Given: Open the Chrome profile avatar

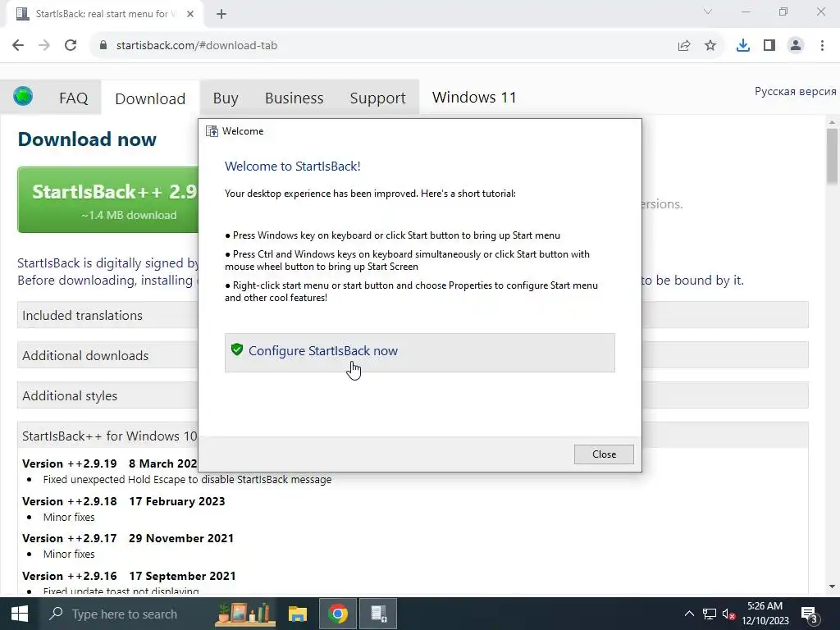Looking at the screenshot, I should (x=796, y=46).
